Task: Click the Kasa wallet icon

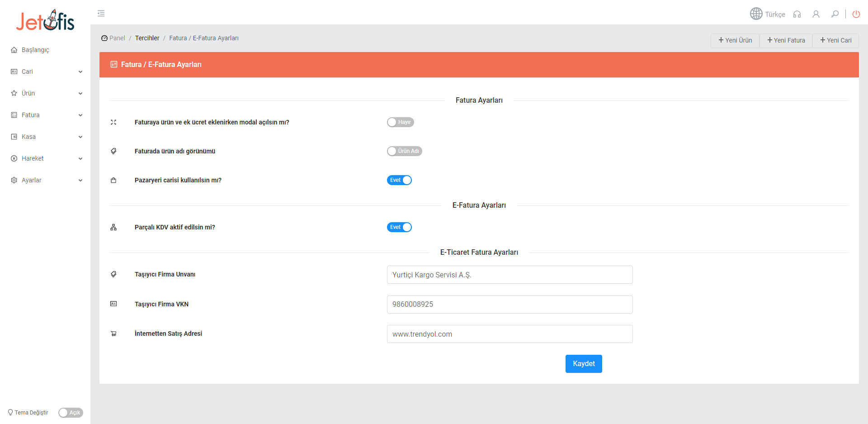Action: [14, 137]
